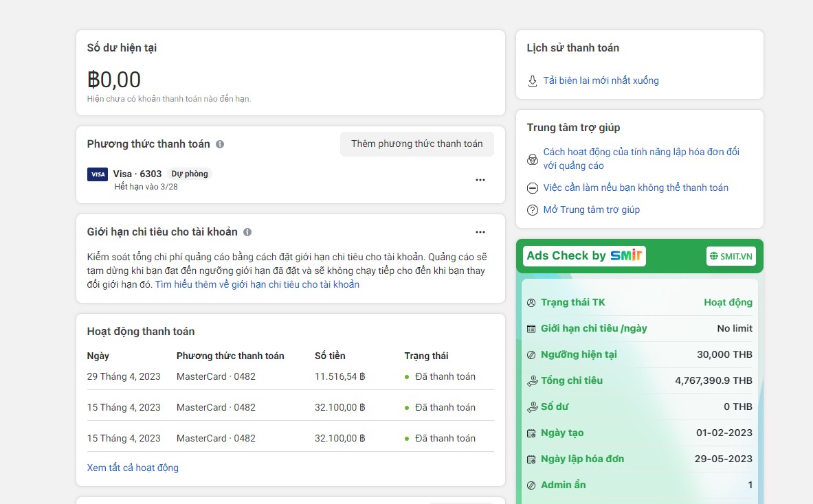The height and width of the screenshot is (504, 813).
Task: Click the cannot-pay minus circle icon
Action: 532,188
